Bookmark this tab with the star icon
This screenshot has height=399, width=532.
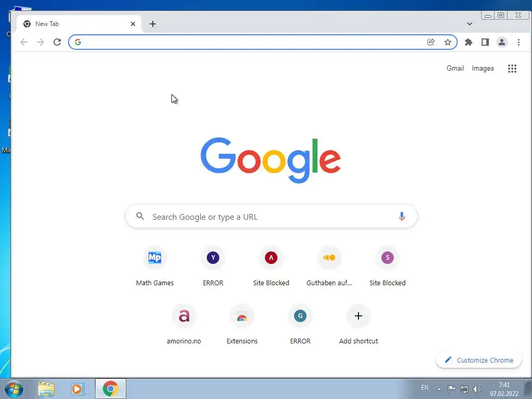pos(448,42)
